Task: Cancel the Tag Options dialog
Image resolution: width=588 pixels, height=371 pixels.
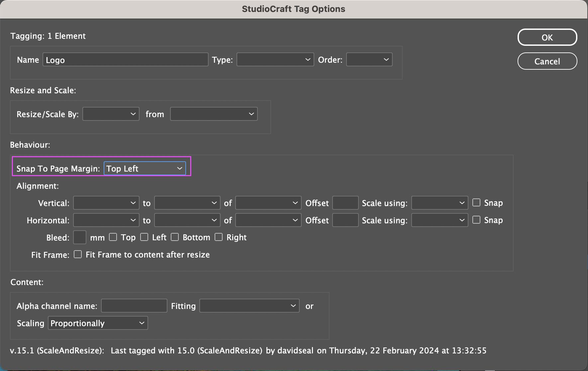Action: click(547, 61)
